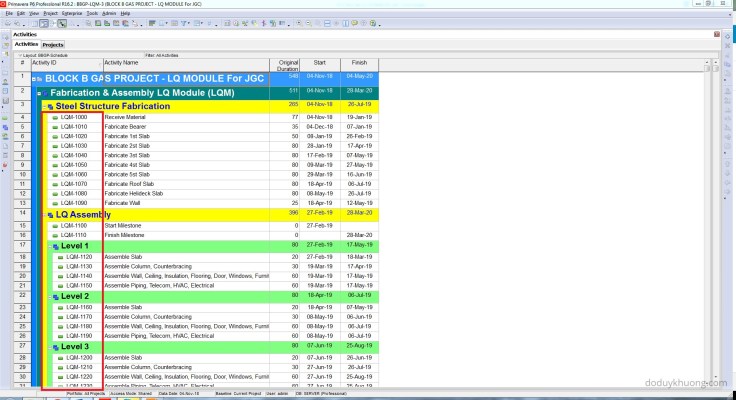Switch to the Projects tab
The height and width of the screenshot is (400, 736).
(53, 45)
